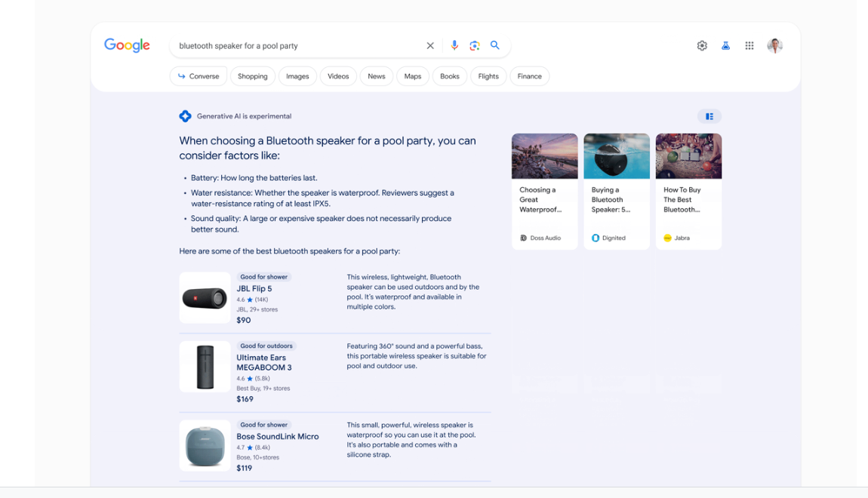Click the $119 Bose price
868x498 pixels.
244,468
